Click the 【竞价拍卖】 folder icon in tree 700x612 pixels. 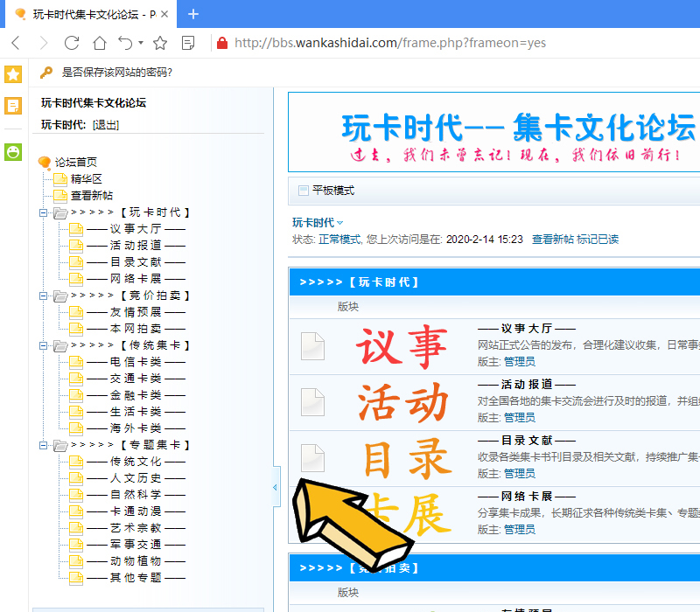point(60,296)
